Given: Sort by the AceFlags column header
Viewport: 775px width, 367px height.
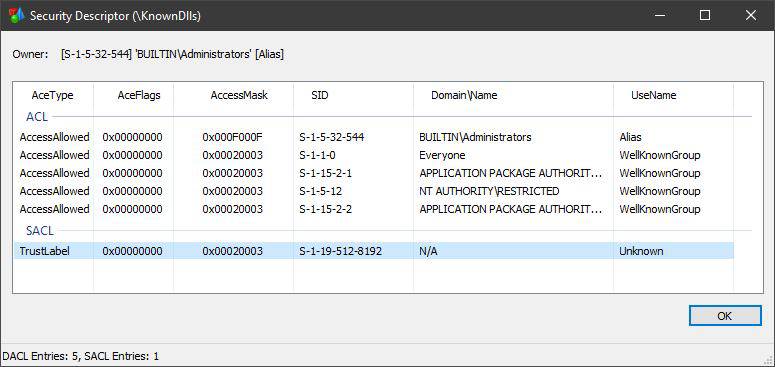Looking at the screenshot, I should pyautogui.click(x=139, y=95).
